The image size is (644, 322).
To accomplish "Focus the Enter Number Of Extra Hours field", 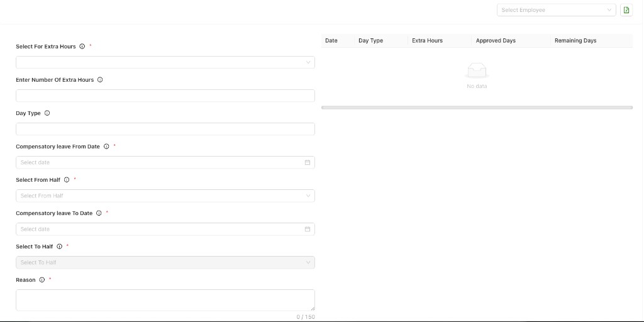I will pyautogui.click(x=165, y=96).
